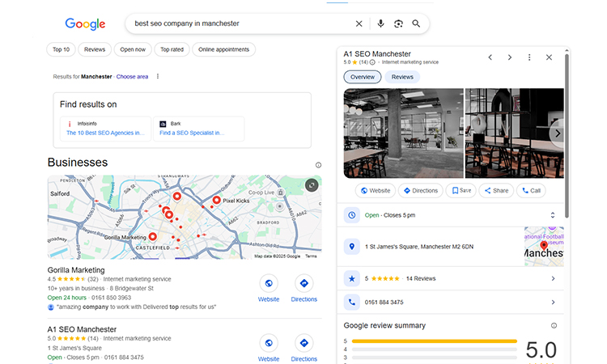
Task: Apply the Open now filter
Action: point(133,49)
